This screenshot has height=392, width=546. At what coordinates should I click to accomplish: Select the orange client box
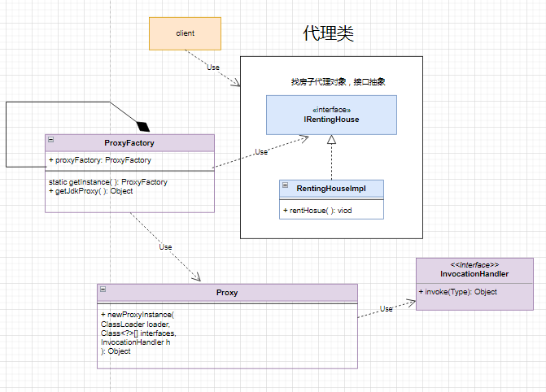(x=185, y=33)
